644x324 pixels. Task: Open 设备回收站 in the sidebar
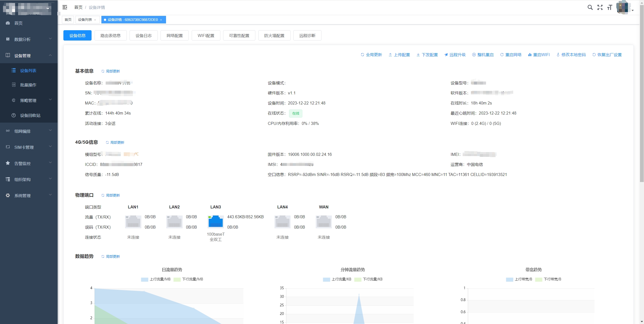(x=29, y=115)
